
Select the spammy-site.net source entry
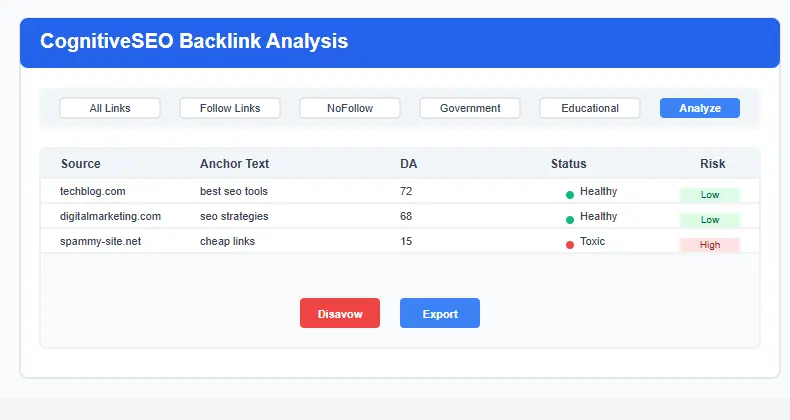[x=100, y=241]
